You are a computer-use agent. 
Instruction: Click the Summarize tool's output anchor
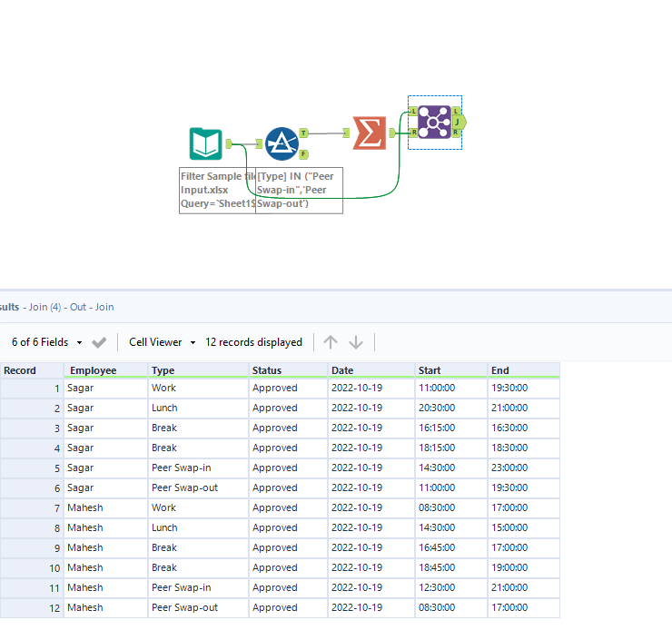click(x=392, y=133)
